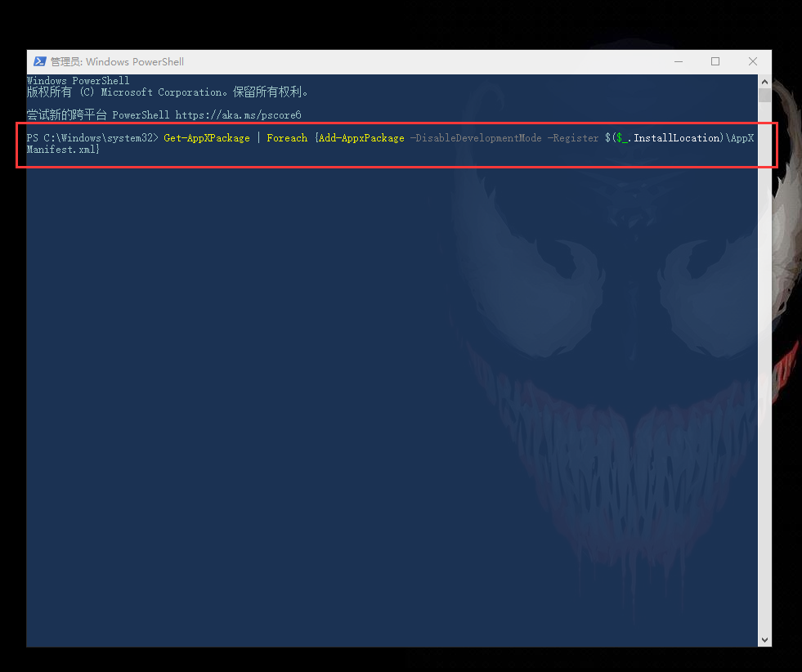Click the title text 管理员: Windows PowerShell
Screen dimensions: 802x672
pyautogui.click(x=117, y=61)
